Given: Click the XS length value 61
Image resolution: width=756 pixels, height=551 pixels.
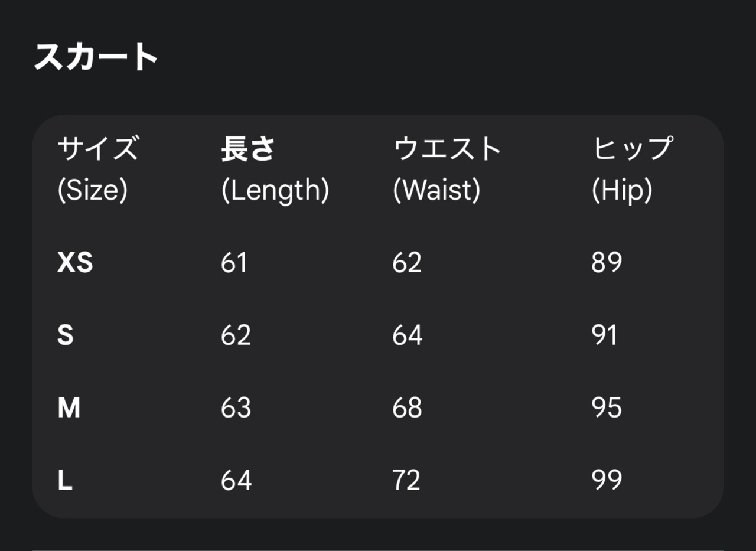Looking at the screenshot, I should point(234,262).
